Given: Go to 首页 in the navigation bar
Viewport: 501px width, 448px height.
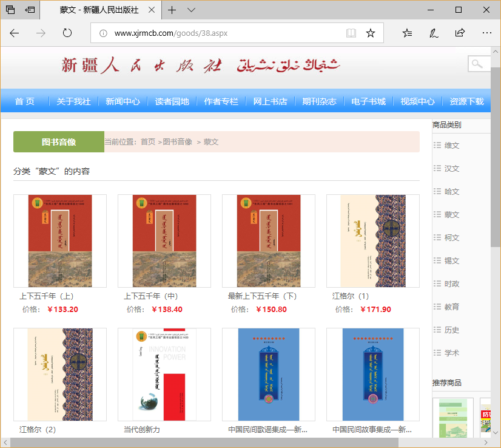Looking at the screenshot, I should pyautogui.click(x=25, y=101).
